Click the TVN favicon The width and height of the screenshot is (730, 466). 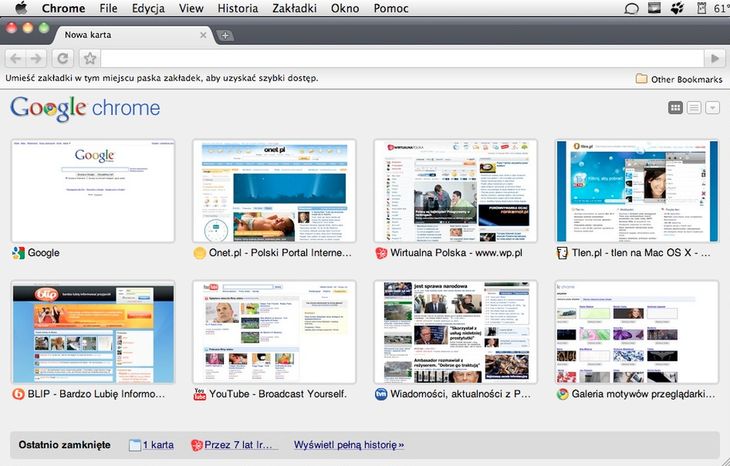click(x=381, y=394)
